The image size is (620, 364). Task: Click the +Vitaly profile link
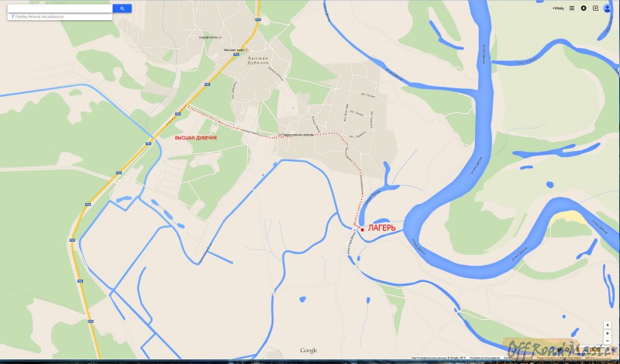click(x=558, y=9)
